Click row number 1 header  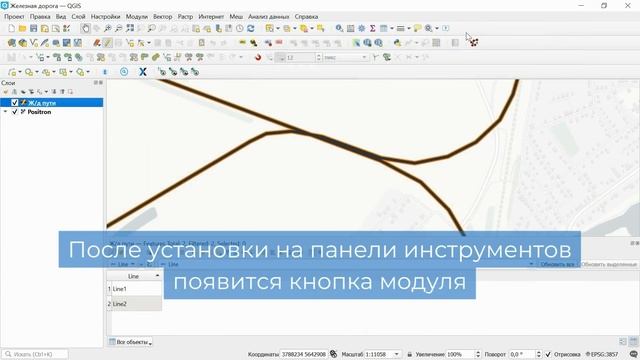click(109, 289)
